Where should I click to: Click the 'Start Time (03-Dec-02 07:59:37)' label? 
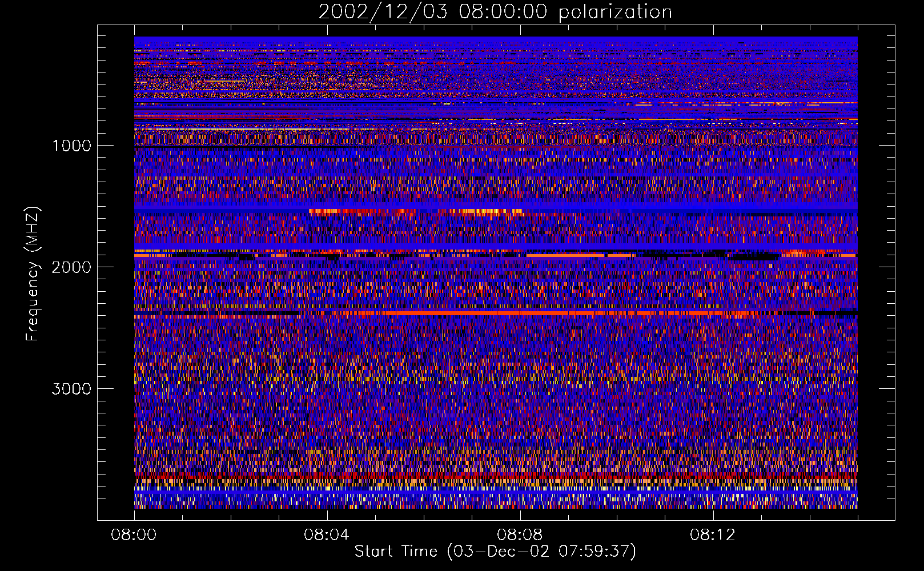[495, 552]
